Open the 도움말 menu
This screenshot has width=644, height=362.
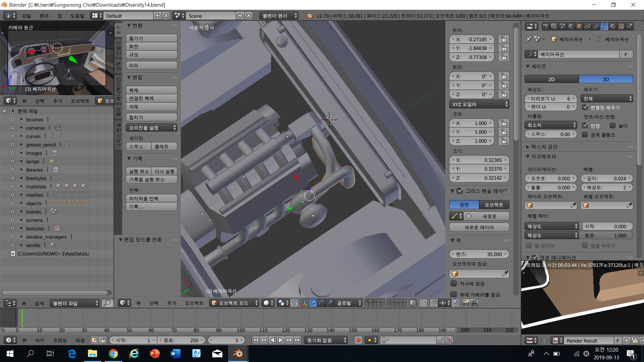click(x=77, y=16)
